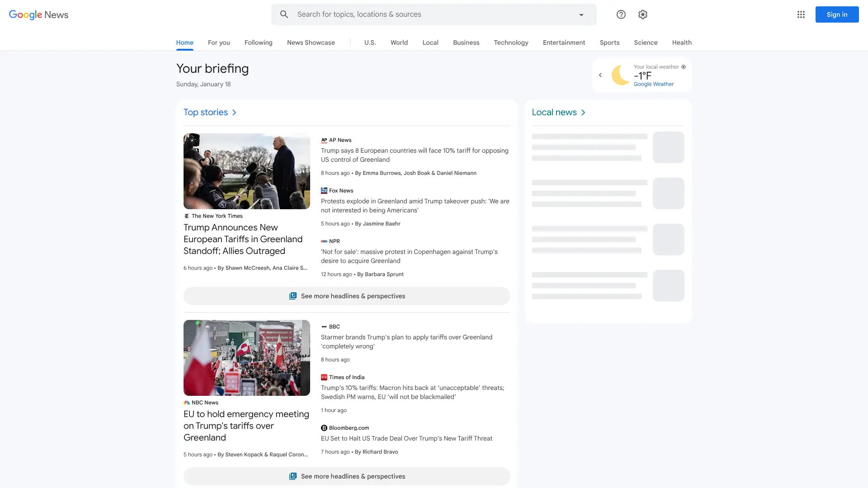Open the Entertainment section

[x=564, y=42]
